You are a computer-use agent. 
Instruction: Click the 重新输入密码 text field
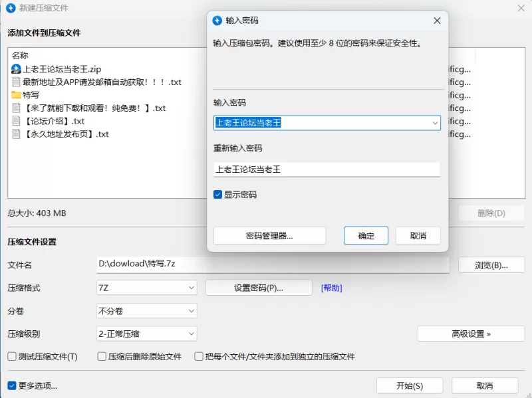[327, 169]
